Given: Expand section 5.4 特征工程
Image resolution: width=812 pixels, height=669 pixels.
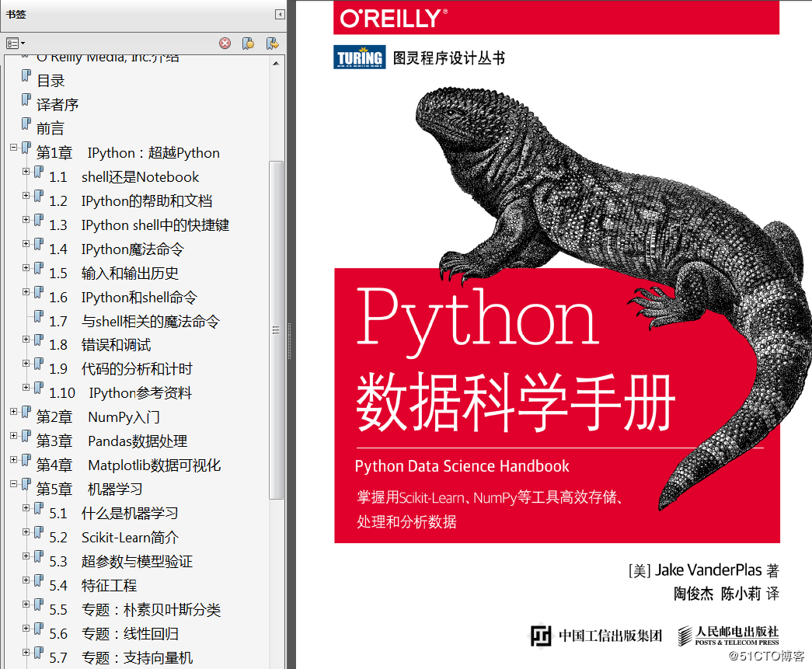Looking at the screenshot, I should 26,580.
